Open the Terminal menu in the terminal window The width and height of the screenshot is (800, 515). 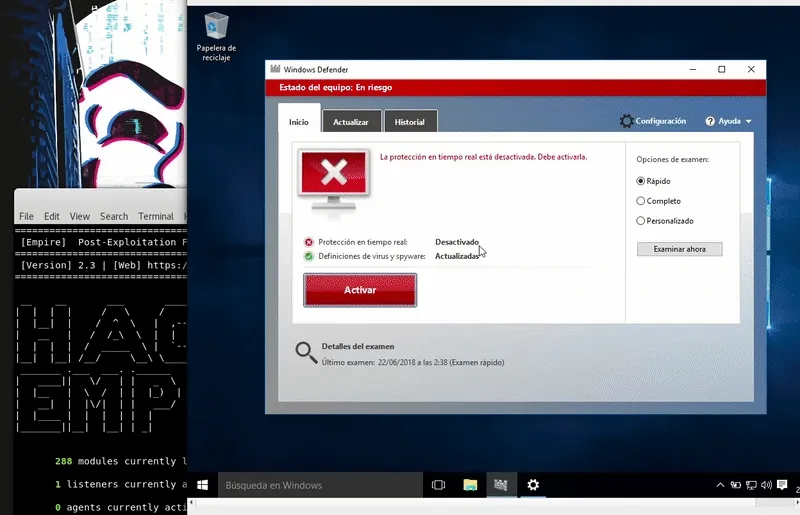pos(155,216)
